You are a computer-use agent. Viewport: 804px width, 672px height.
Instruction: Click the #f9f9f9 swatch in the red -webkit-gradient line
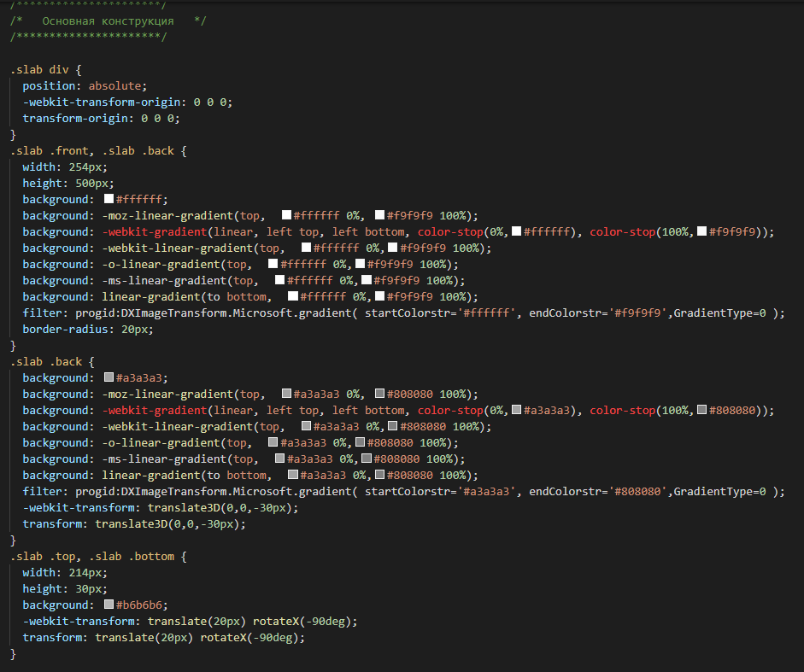point(702,231)
